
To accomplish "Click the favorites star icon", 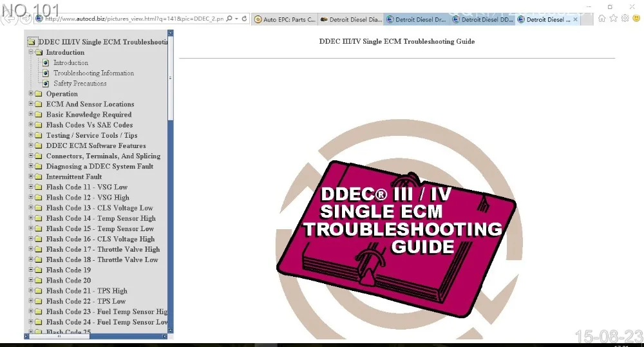I will coord(613,19).
